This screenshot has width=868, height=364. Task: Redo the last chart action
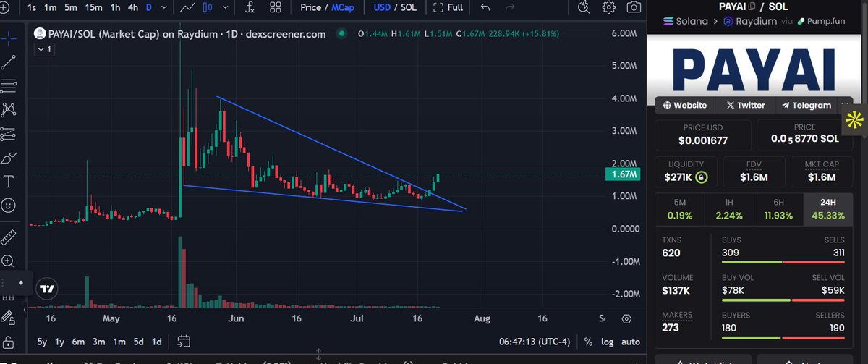pyautogui.click(x=510, y=7)
